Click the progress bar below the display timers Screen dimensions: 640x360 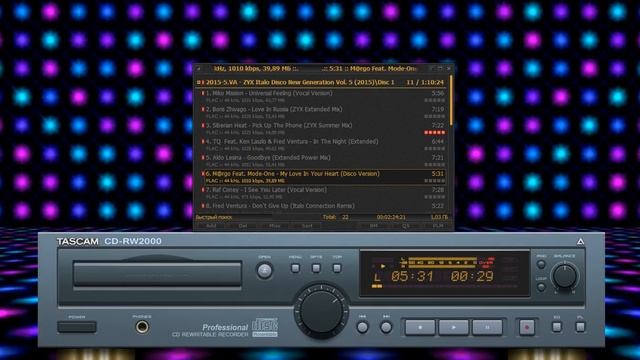pyautogui.click(x=446, y=287)
